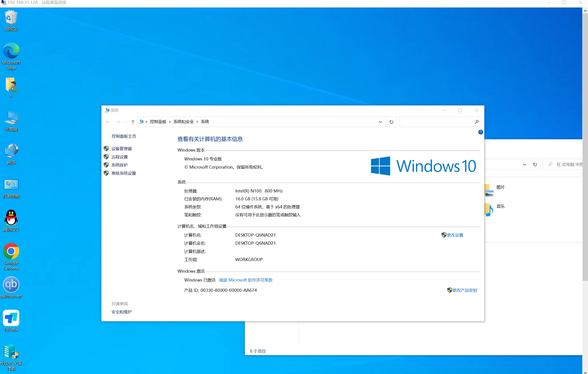Open 系统保护 link
Viewport: 588px width, 374px height.
(119, 165)
